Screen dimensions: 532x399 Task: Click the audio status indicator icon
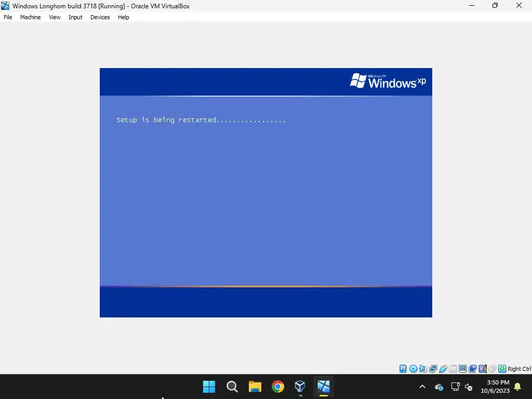point(423,368)
